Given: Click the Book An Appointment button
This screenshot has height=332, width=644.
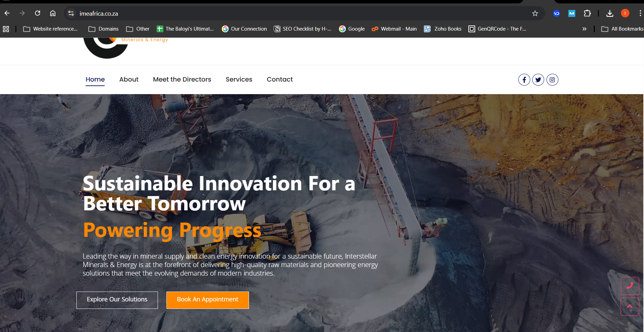Looking at the screenshot, I should [208, 300].
